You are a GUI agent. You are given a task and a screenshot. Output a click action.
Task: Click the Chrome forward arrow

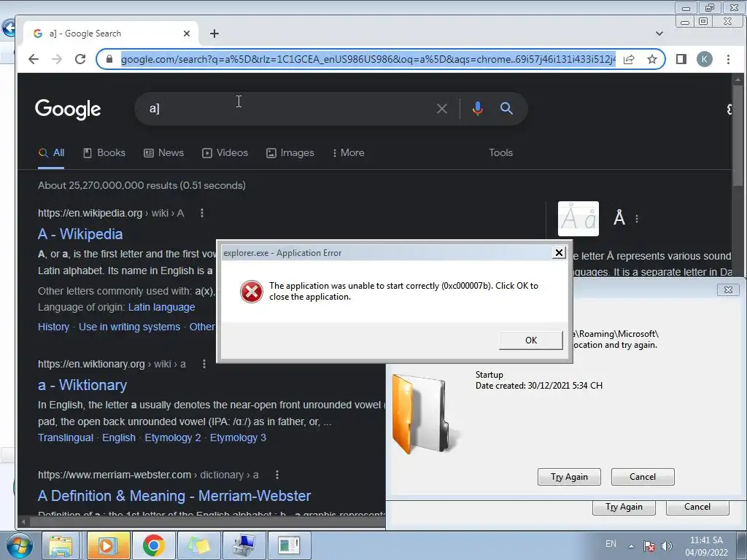57,59
